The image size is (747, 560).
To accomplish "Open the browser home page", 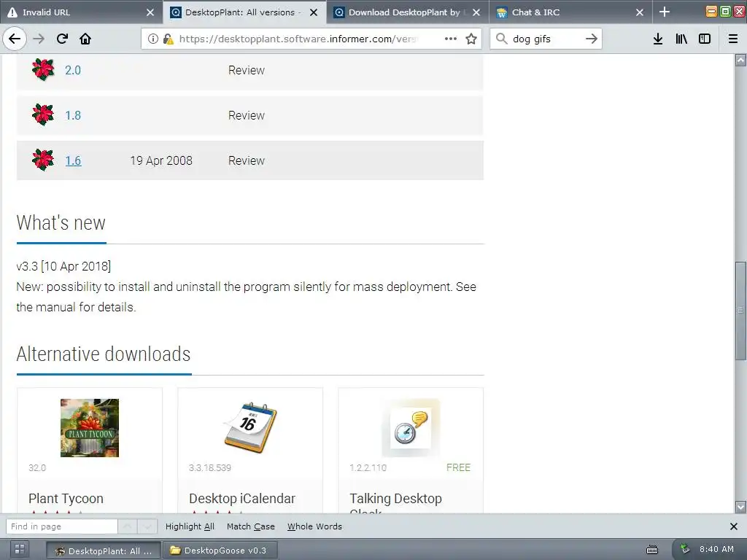I will [x=85, y=39].
